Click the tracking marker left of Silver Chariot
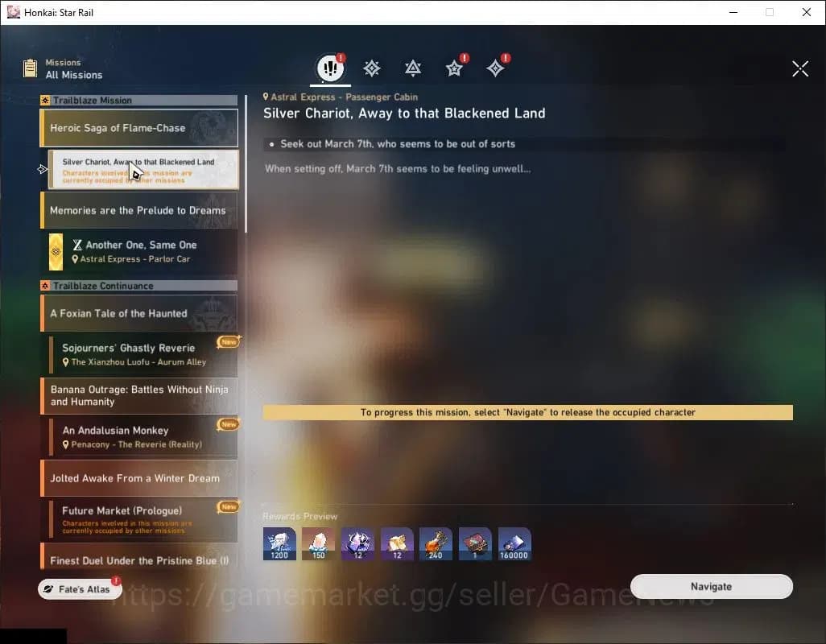Image resolution: width=826 pixels, height=644 pixels. [x=42, y=169]
